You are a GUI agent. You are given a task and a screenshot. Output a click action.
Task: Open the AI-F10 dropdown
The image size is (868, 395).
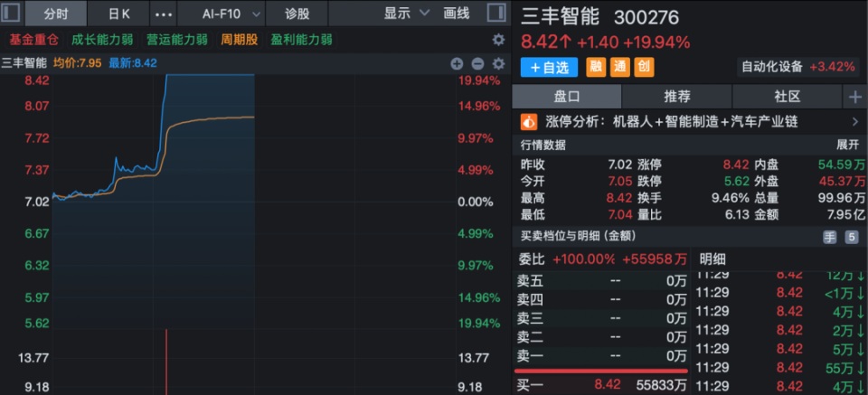pyautogui.click(x=221, y=14)
